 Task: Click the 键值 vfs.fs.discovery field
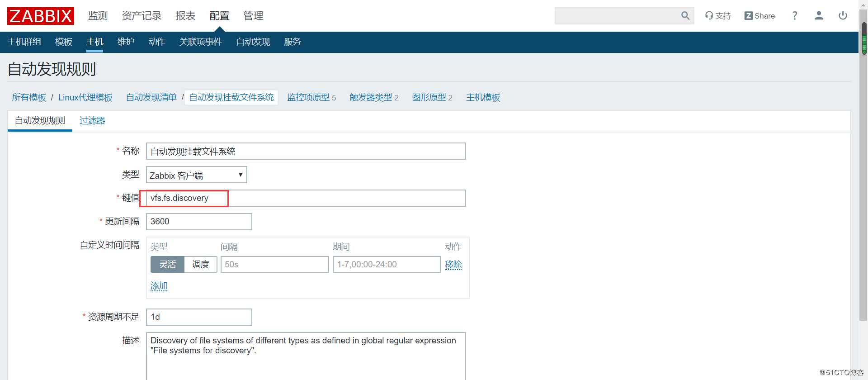[306, 198]
